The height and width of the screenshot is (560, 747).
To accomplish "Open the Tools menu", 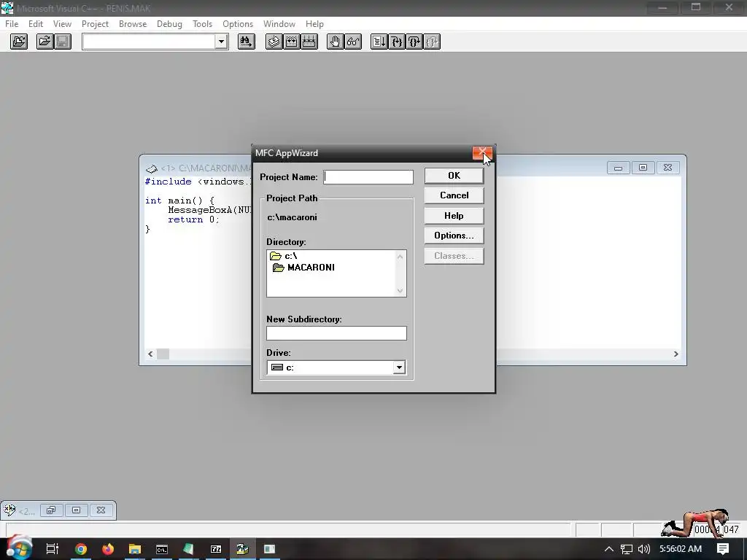I will [x=203, y=24].
